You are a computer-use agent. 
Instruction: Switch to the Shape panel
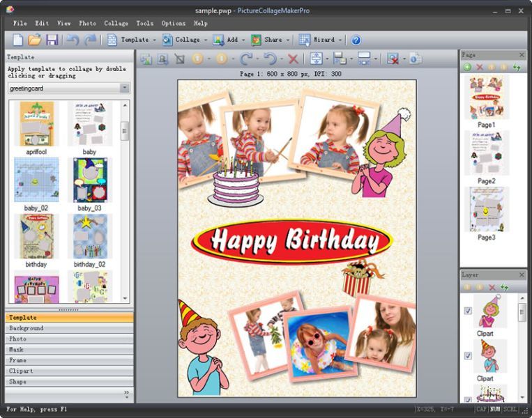point(69,381)
